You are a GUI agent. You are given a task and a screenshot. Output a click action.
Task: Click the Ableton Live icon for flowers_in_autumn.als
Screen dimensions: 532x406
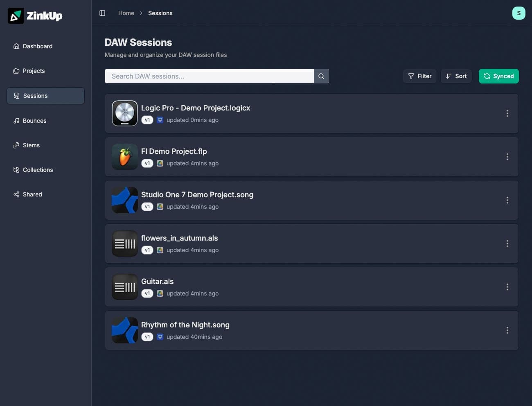[124, 244]
